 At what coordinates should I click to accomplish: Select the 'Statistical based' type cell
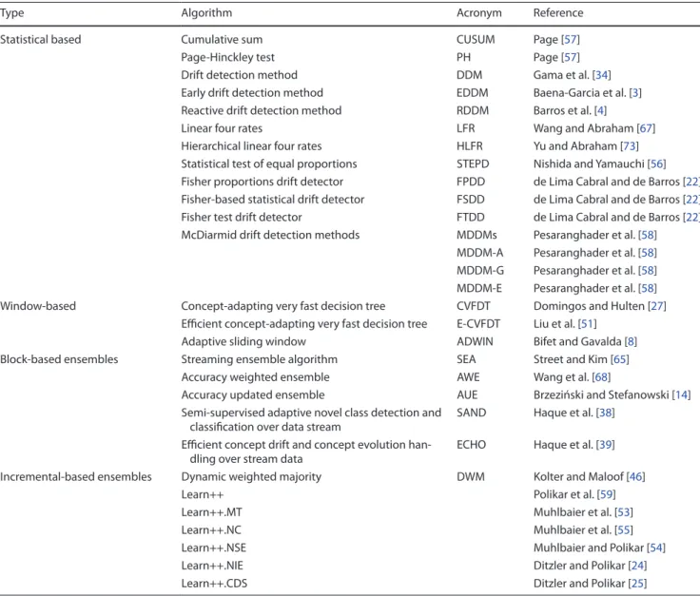(x=41, y=40)
